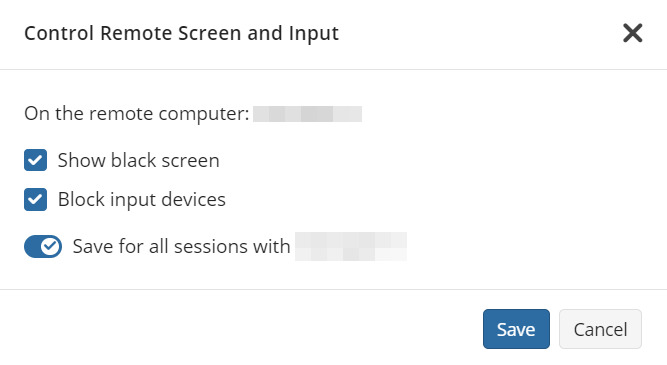Click the tick icon beside Block input devices
This screenshot has height=365, width=667.
click(x=35, y=199)
